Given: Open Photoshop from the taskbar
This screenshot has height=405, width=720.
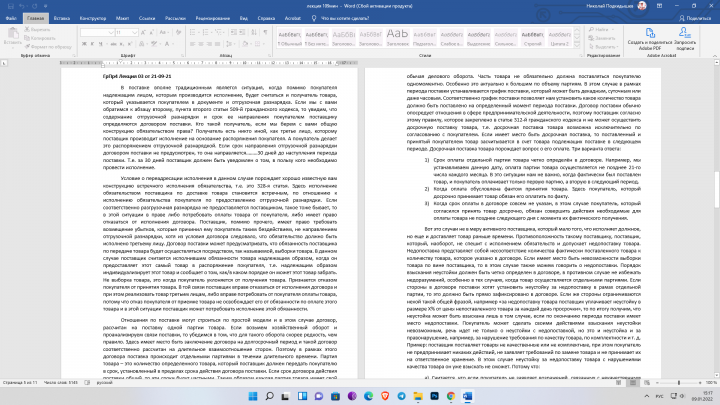Looking at the screenshot, I should pyautogui.click(x=434, y=396).
